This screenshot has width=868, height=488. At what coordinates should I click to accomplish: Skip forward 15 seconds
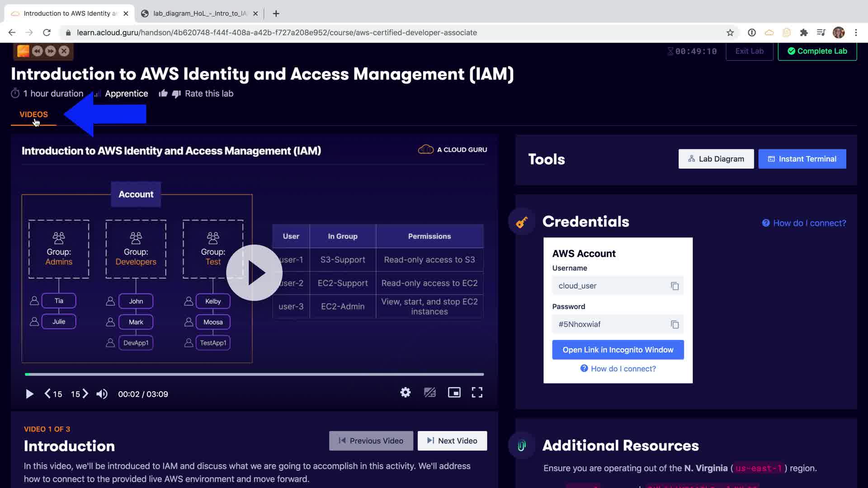coord(79,394)
